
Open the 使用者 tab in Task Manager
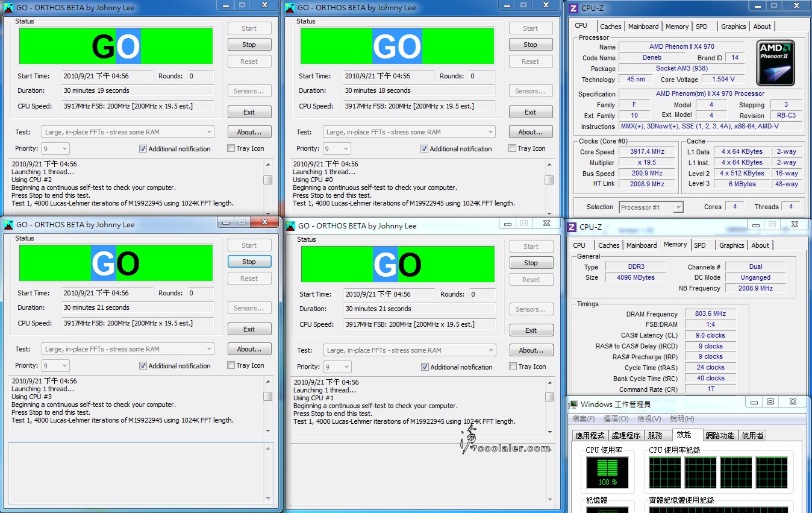pyautogui.click(x=752, y=435)
